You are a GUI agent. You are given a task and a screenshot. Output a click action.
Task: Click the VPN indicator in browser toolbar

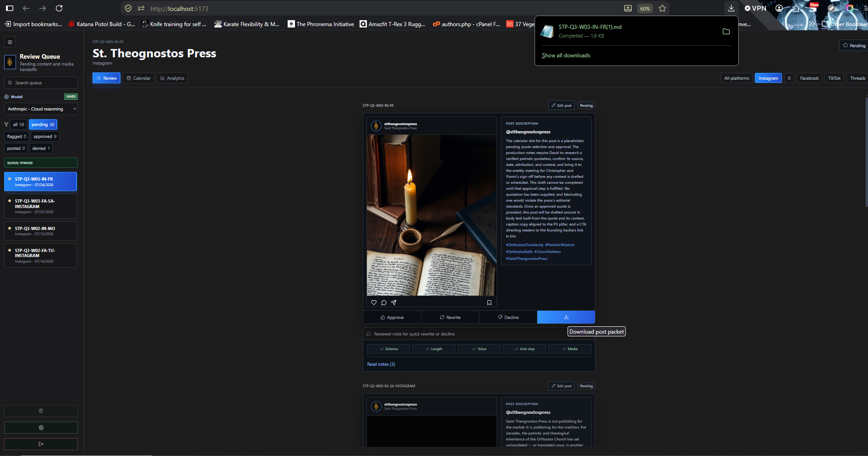(755, 8)
